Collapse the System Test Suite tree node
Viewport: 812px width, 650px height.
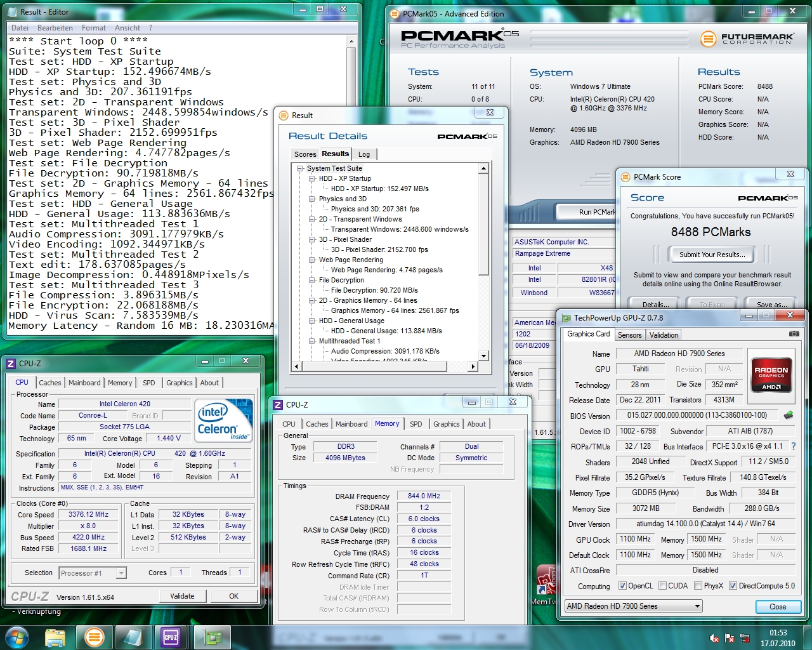pos(300,168)
